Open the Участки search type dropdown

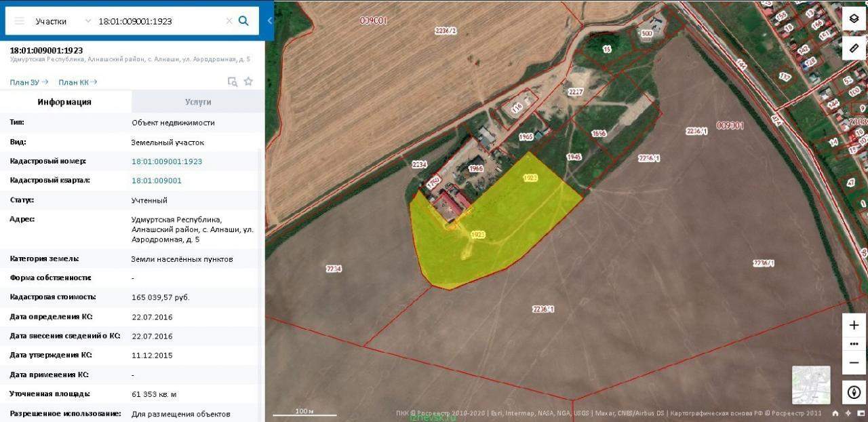coord(62,21)
